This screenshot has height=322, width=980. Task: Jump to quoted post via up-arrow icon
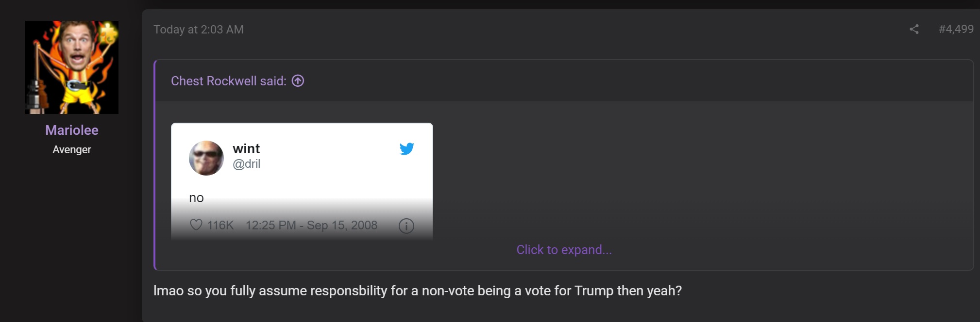(298, 80)
